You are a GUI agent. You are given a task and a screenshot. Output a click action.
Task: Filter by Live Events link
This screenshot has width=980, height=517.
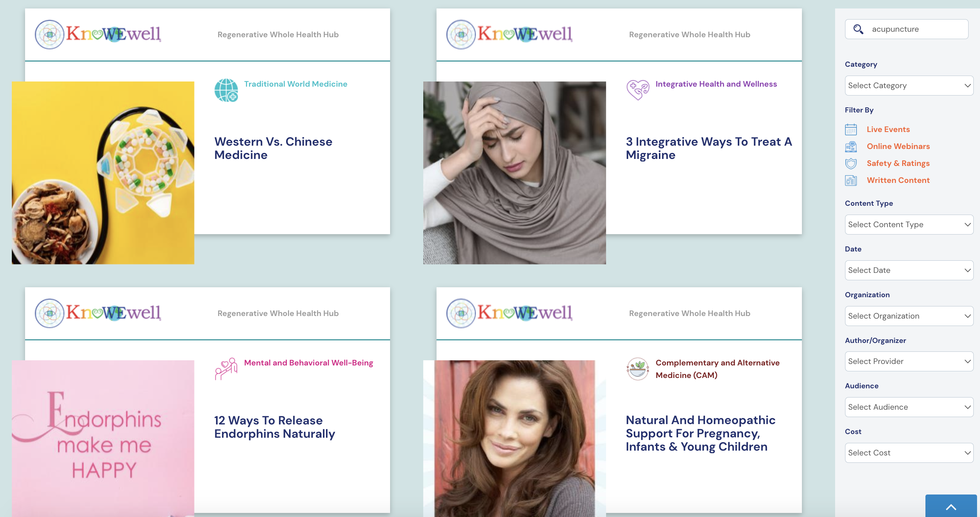(x=888, y=129)
